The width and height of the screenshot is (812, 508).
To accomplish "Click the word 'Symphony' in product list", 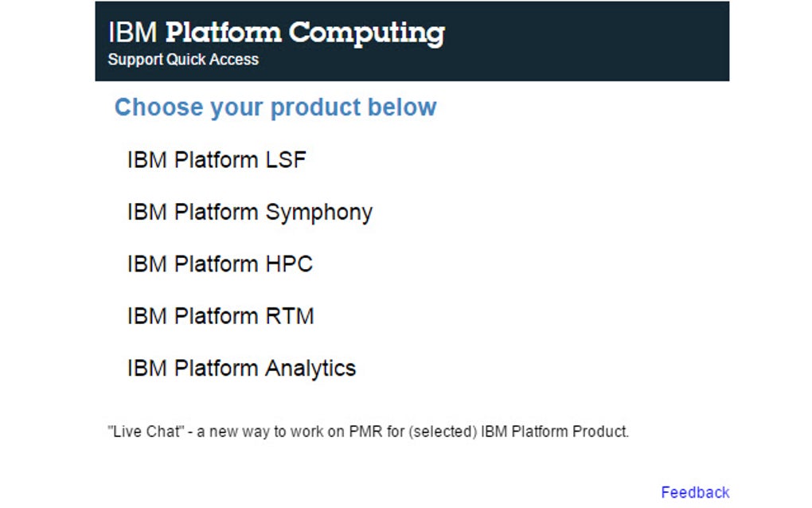I will coord(318,213).
